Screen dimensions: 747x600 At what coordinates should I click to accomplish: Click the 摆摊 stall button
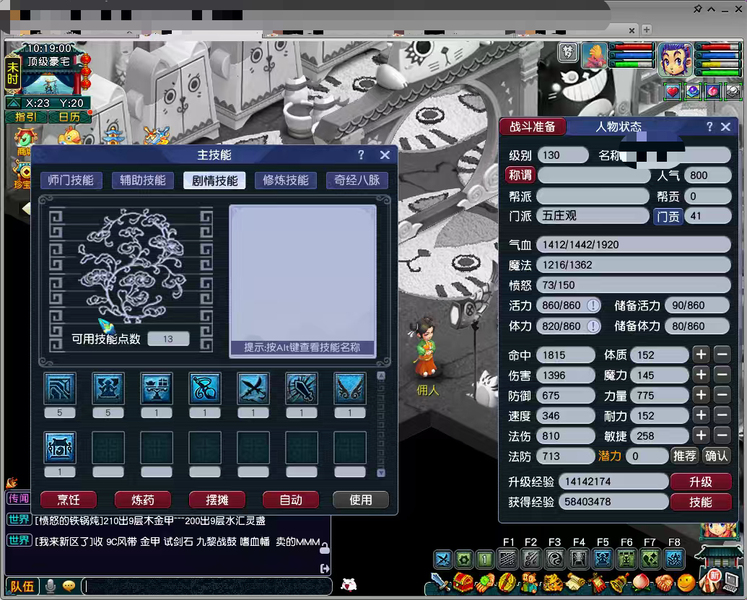217,499
